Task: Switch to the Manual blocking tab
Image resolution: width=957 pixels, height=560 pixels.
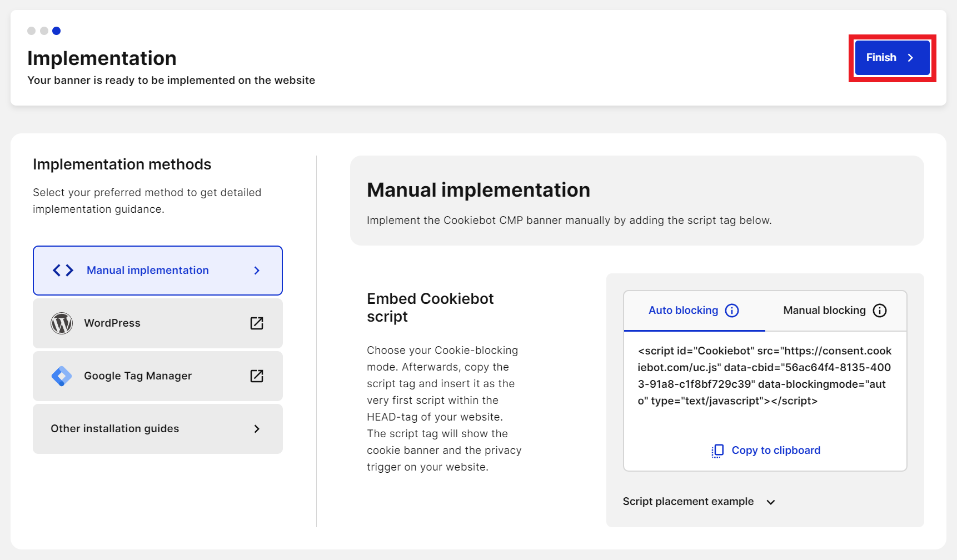Action: 824,311
